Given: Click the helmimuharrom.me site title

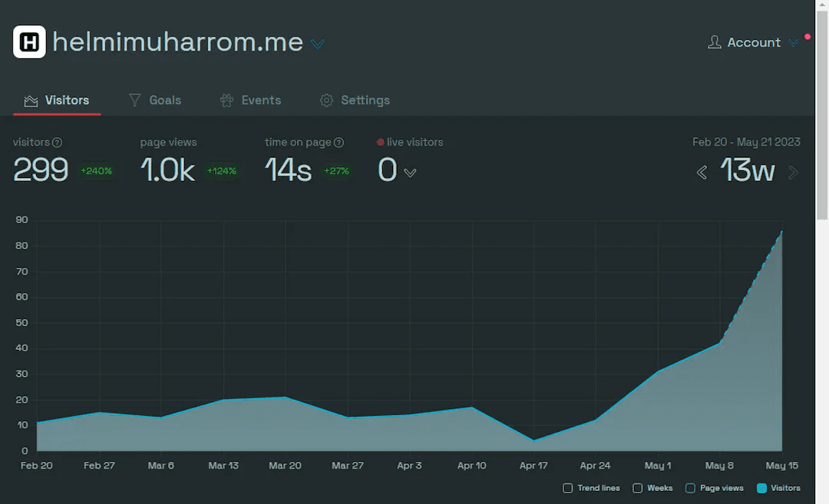Looking at the screenshot, I should point(177,41).
